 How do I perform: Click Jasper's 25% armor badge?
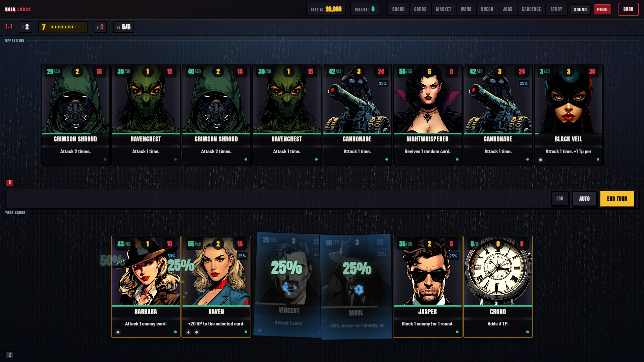[453, 256]
